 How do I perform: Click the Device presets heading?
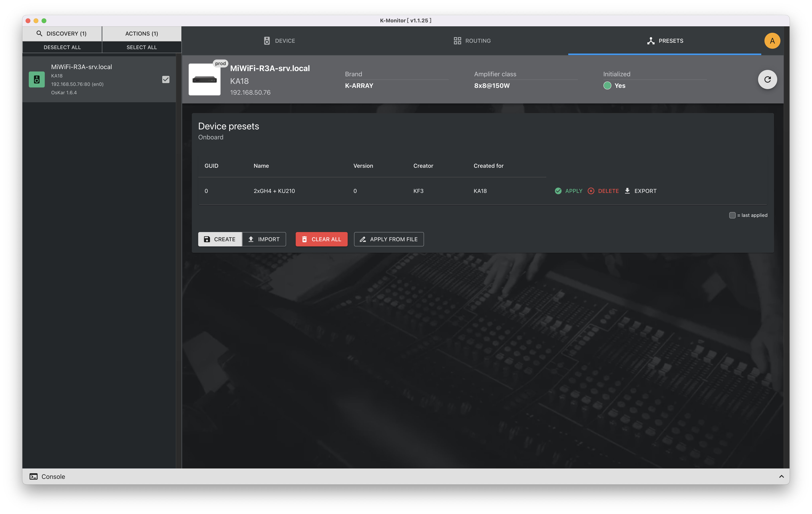click(229, 126)
